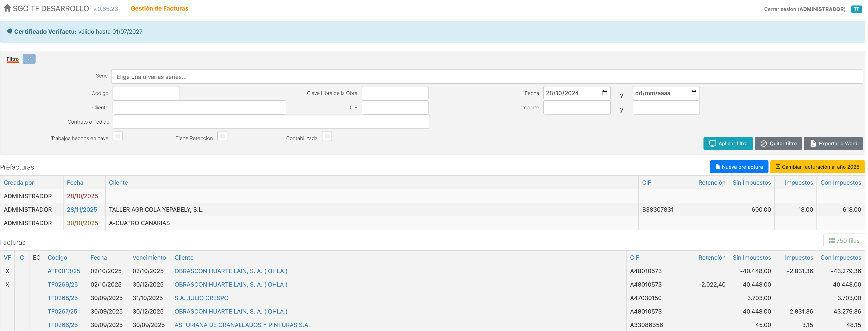The image size is (868, 331).
Task: Click the 750 filas list icon button
Action: (844, 241)
